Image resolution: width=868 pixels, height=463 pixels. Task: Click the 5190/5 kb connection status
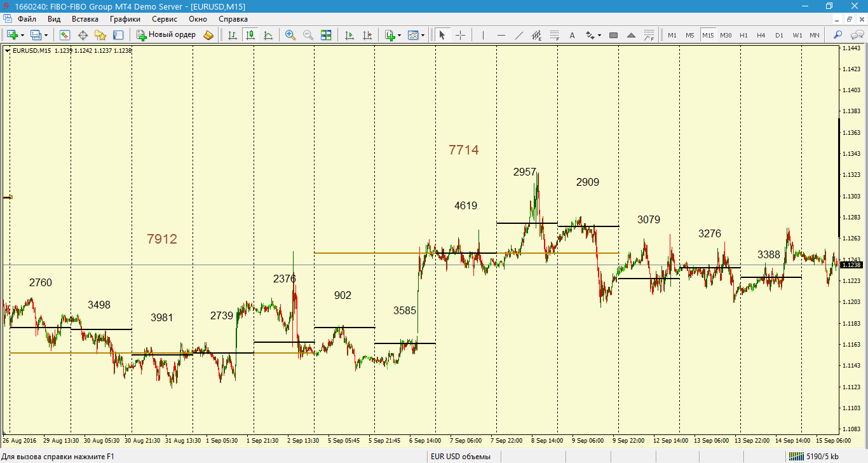click(813, 457)
